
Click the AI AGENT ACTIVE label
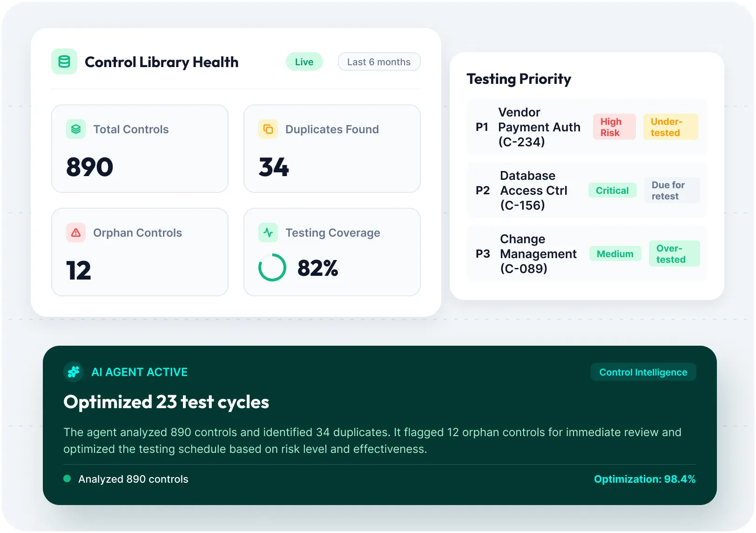pyautogui.click(x=140, y=372)
